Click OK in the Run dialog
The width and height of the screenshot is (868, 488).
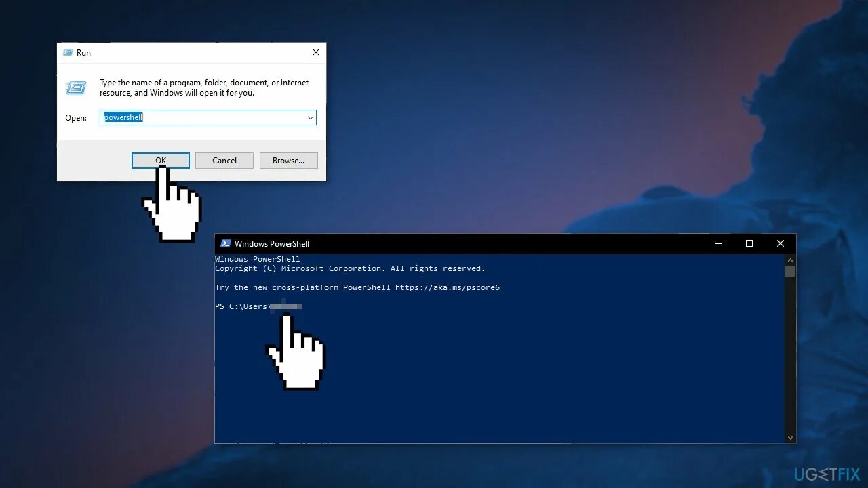(161, 161)
